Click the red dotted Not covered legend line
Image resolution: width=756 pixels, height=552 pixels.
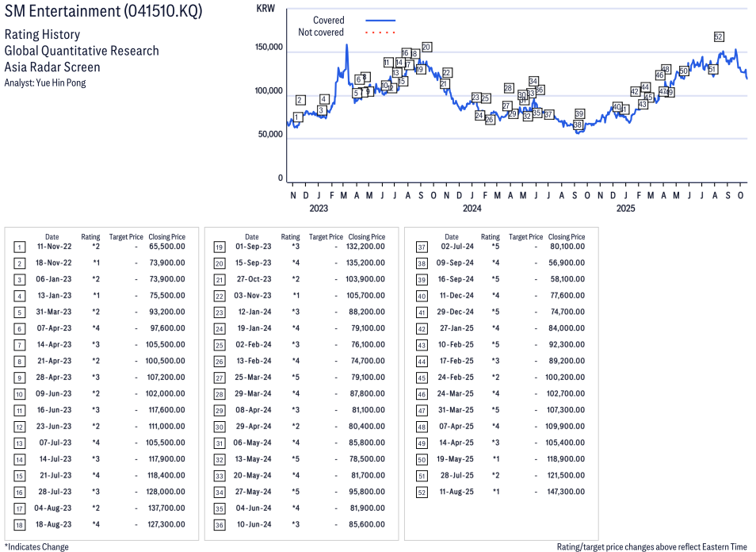[x=380, y=33]
